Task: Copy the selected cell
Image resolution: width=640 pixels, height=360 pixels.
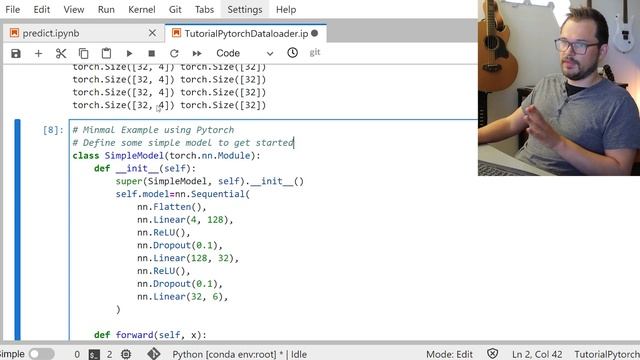Action: click(83, 53)
